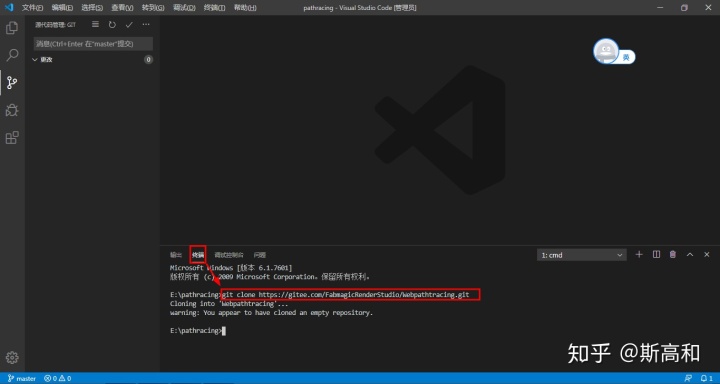Close the terminal panel
The width and height of the screenshot is (720, 384).
click(x=707, y=254)
